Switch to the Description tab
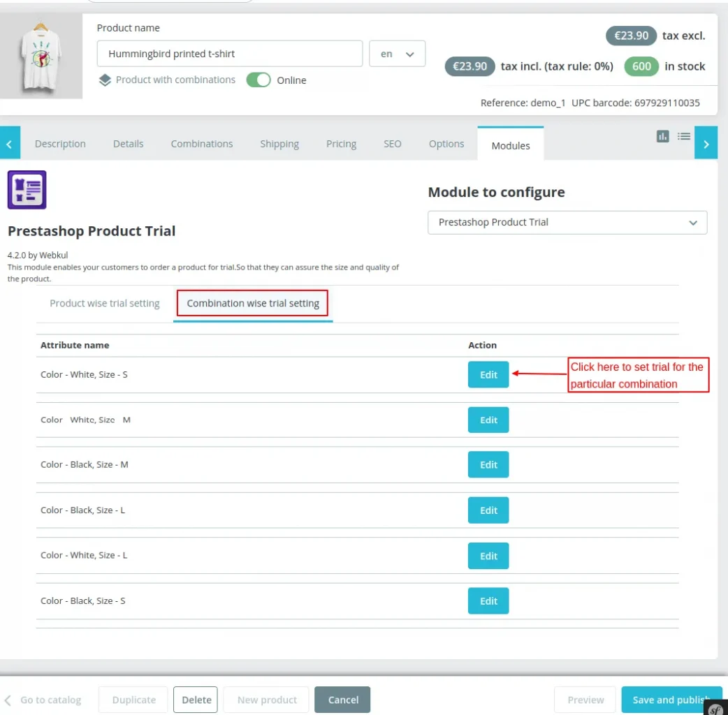The image size is (728, 715). pos(60,144)
